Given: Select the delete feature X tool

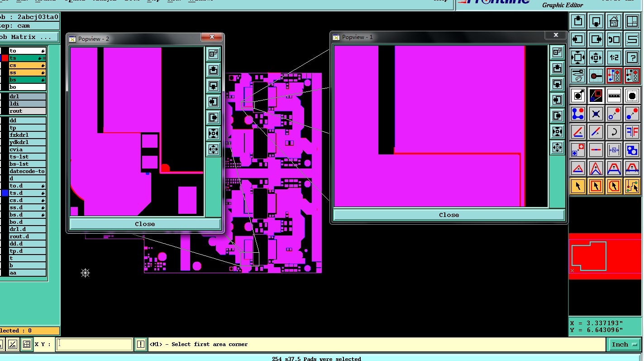Looking at the screenshot, I should (596, 114).
